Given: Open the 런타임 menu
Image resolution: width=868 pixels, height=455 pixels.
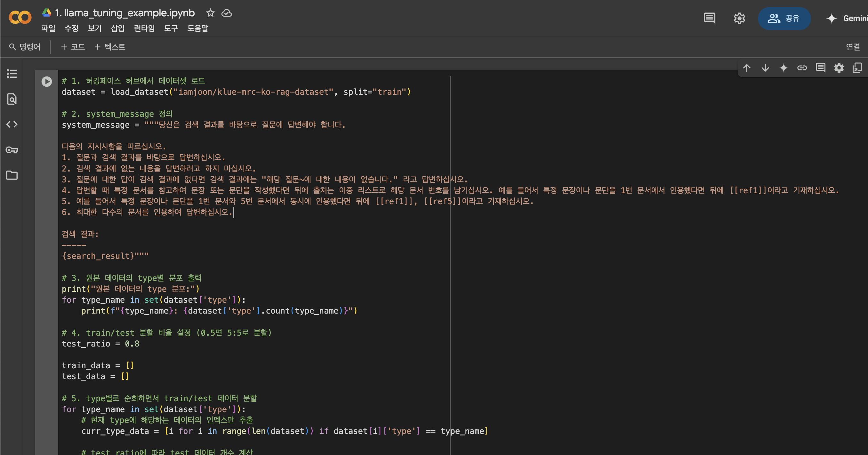Looking at the screenshot, I should coord(144,28).
